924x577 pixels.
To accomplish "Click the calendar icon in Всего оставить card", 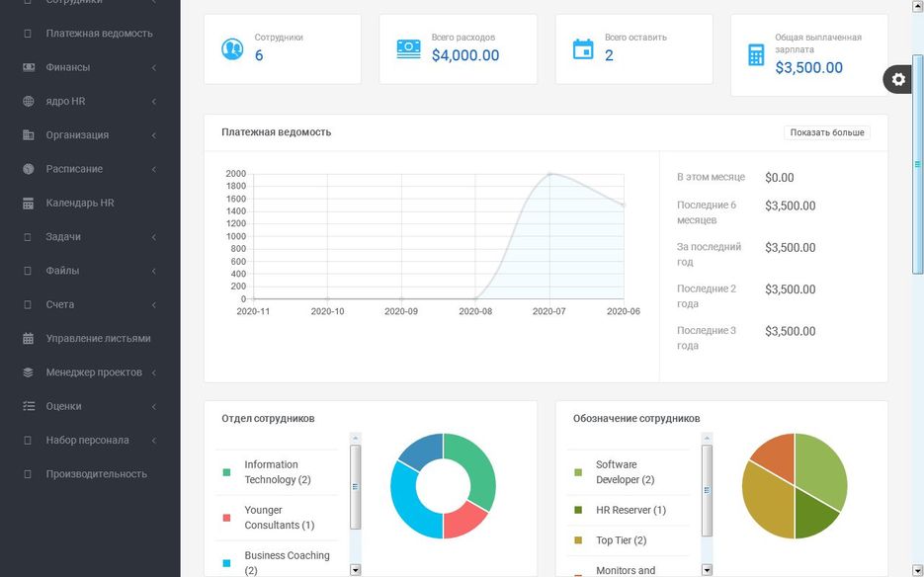I will [x=584, y=48].
